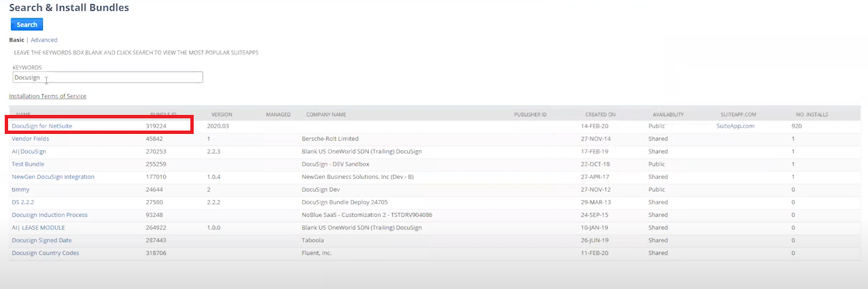Open the DS 2.2.2 bundle link
868x289 pixels.
(x=24, y=202)
